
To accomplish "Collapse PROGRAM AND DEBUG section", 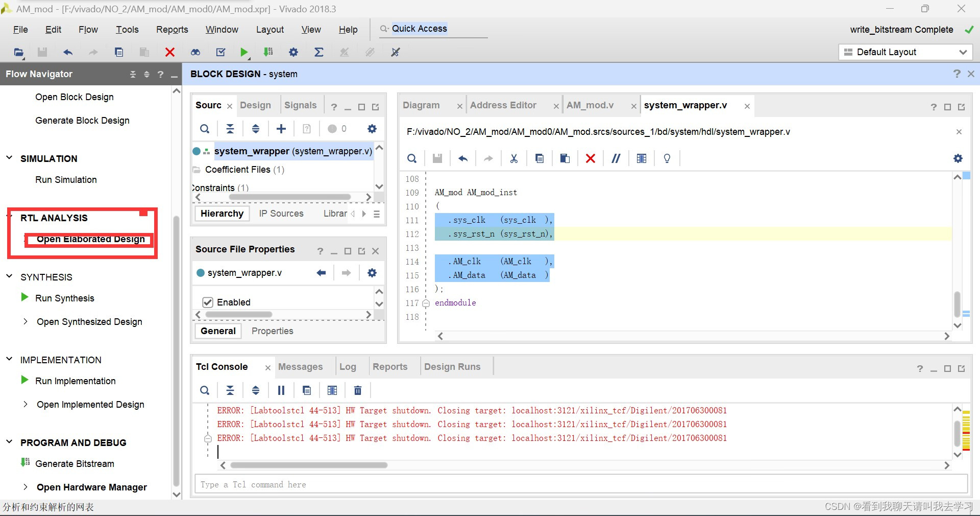I will (x=9, y=442).
